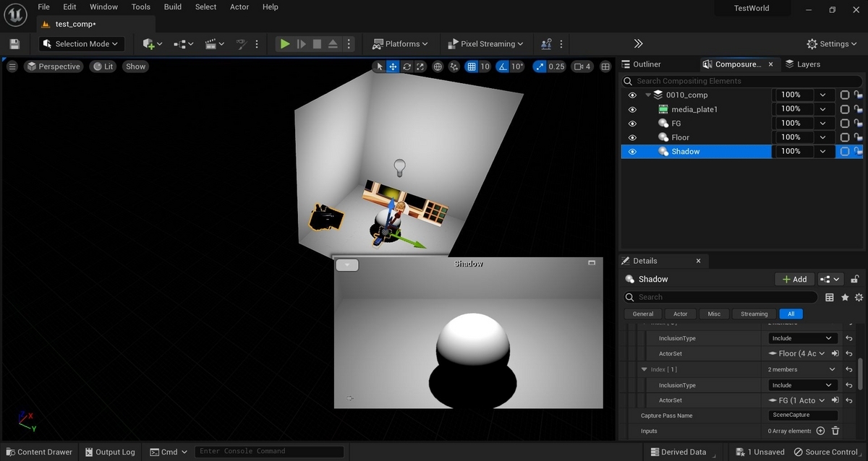Open the Selection Mode dropdown
The height and width of the screenshot is (461, 868).
(82, 44)
